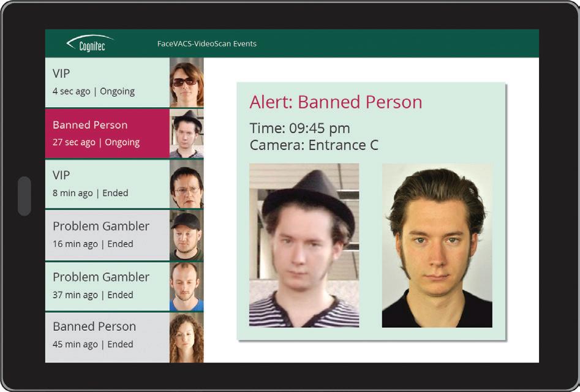580x392 pixels.
Task: Click the FaceVACS-VideoScan Events title
Action: pyautogui.click(x=207, y=43)
